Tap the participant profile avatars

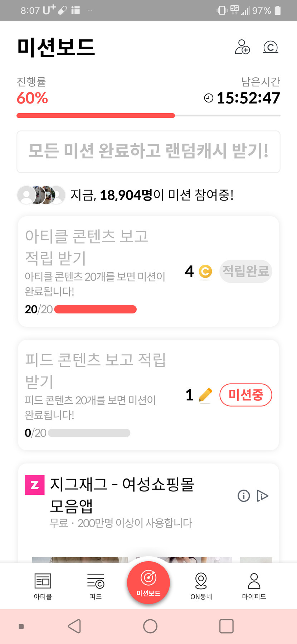click(x=41, y=195)
